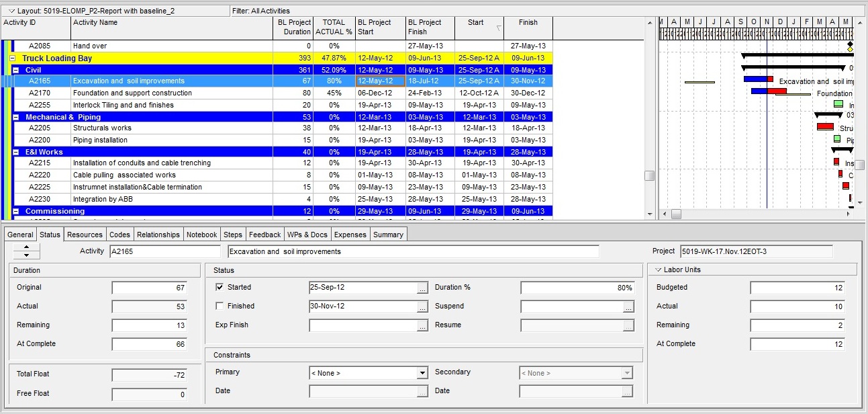Screen dimensions: 868x414
Task: Select the BL Project Finish column header
Action: tap(430, 28)
